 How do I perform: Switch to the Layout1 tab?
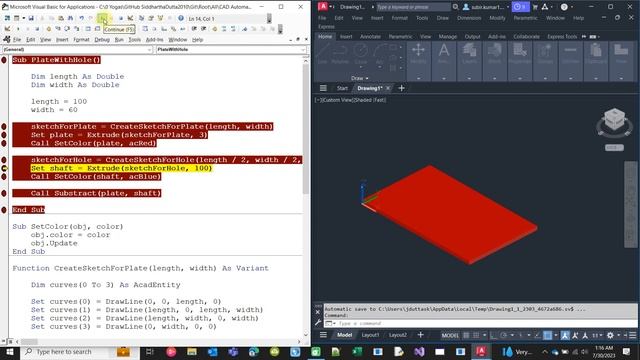click(370, 335)
